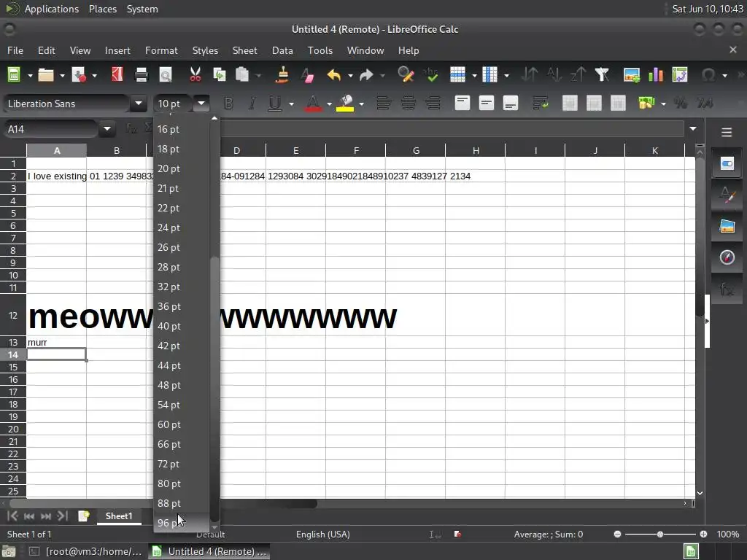Toggle Print Preview icon
747x560 pixels.
click(166, 75)
